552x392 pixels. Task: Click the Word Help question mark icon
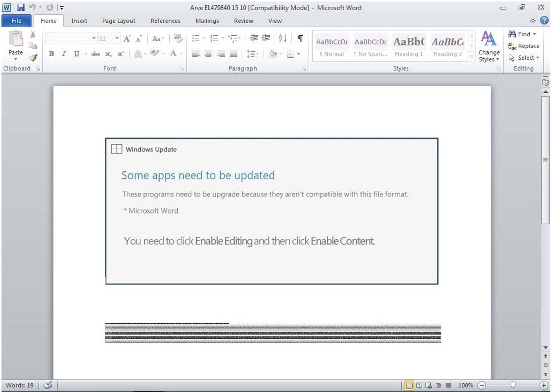point(544,20)
